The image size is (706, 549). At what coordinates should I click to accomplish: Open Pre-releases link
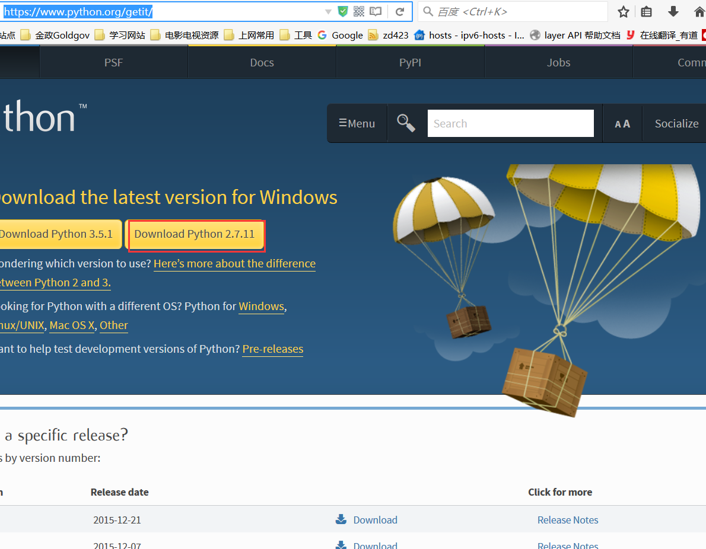pyautogui.click(x=273, y=349)
